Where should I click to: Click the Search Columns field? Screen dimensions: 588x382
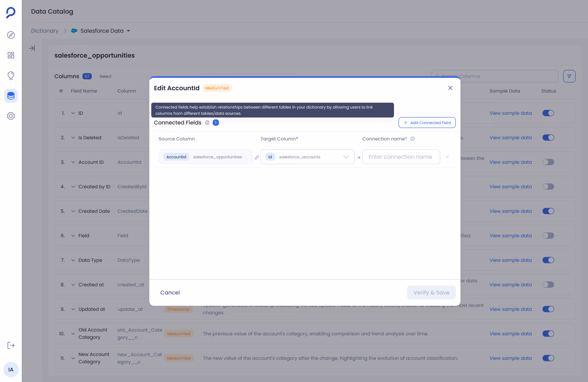pos(495,76)
